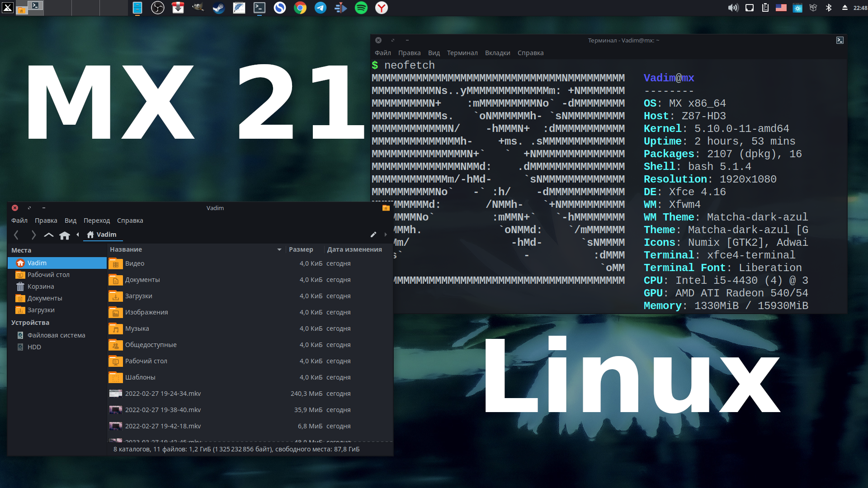Open the blue arrow media app icon
The width and height of the screenshot is (868, 488).
pyautogui.click(x=341, y=8)
